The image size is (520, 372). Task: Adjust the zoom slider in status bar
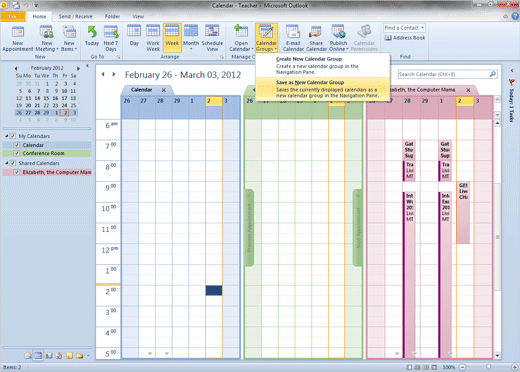pos(488,367)
